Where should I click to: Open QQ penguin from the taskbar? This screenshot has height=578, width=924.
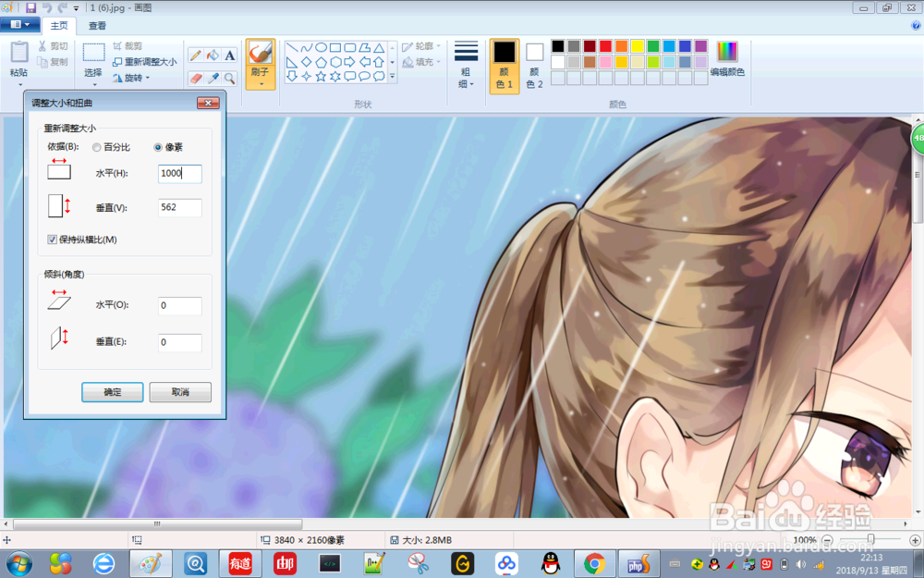[551, 564]
